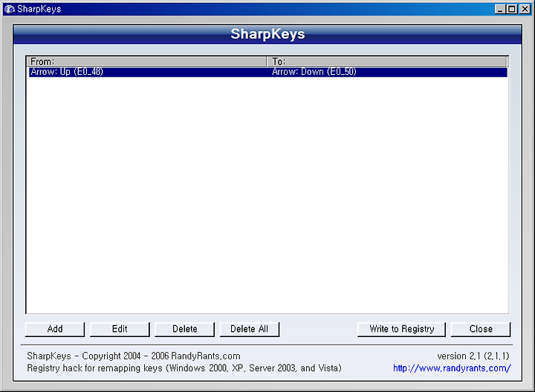Click the Delete All button
535x392 pixels.
(250, 329)
